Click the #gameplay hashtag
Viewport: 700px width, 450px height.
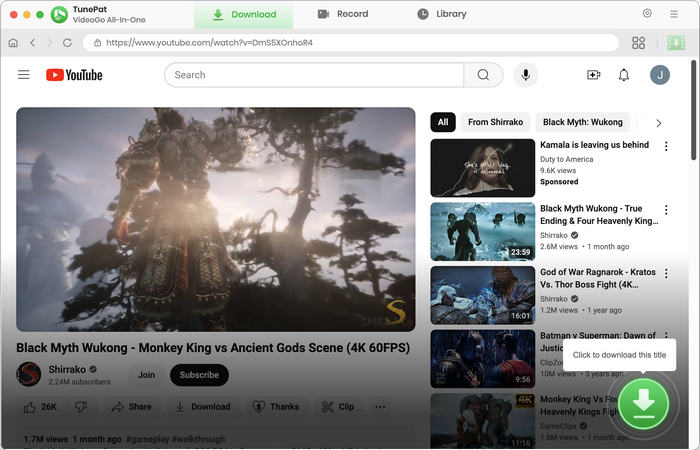click(148, 439)
